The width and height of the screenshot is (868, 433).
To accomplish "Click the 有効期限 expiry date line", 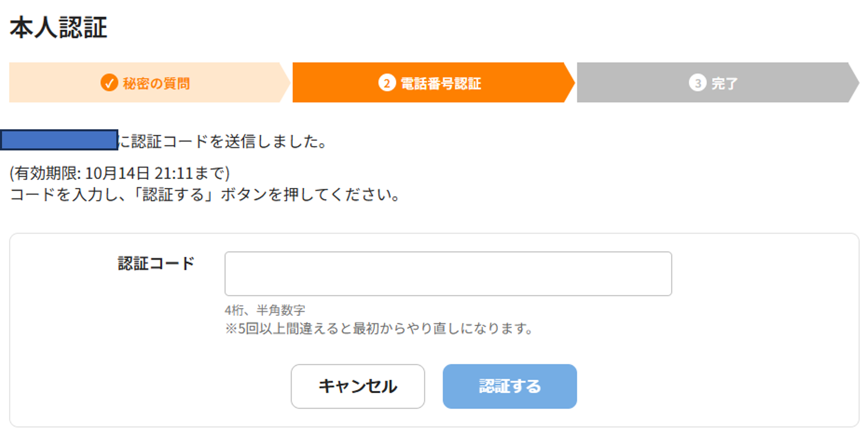I will tap(120, 173).
